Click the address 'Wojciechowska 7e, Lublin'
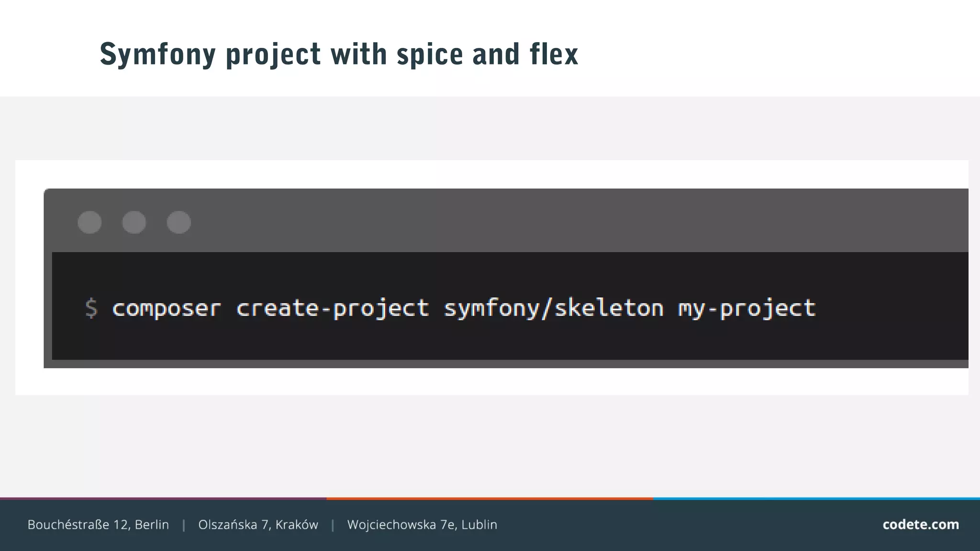The width and height of the screenshot is (980, 551). pos(422,525)
